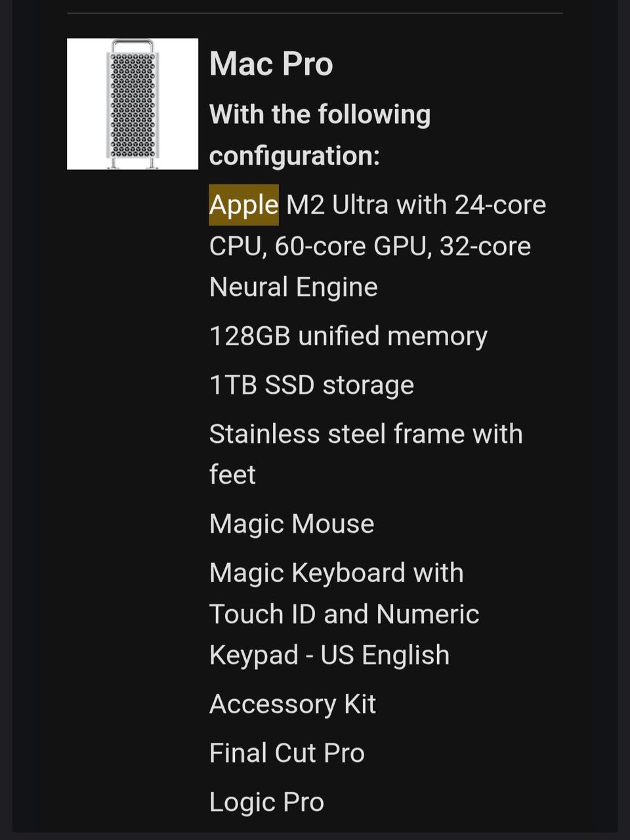Click the "Stainless steel frame with" line
This screenshot has width=630, height=840.
tap(366, 434)
